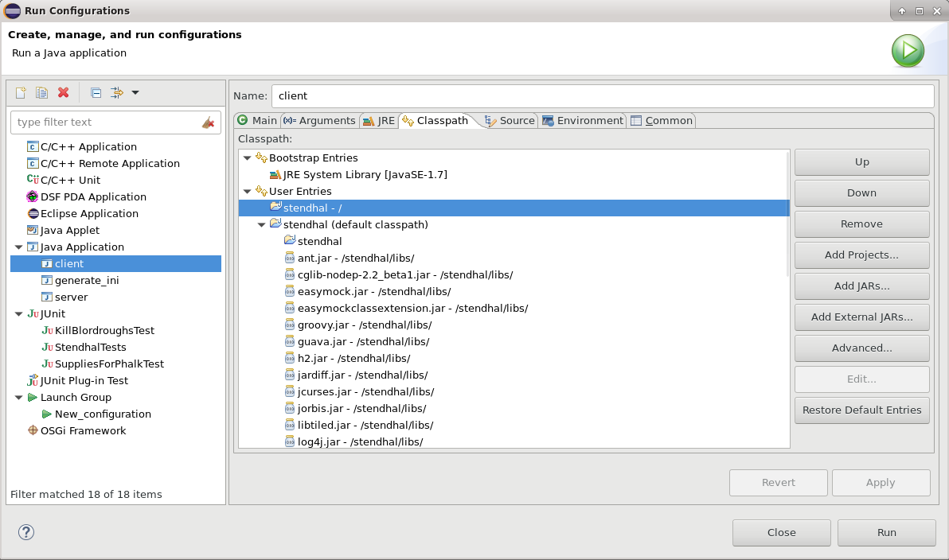Open the Source tab
Viewport: 949px width, 560px height.
[x=510, y=120]
